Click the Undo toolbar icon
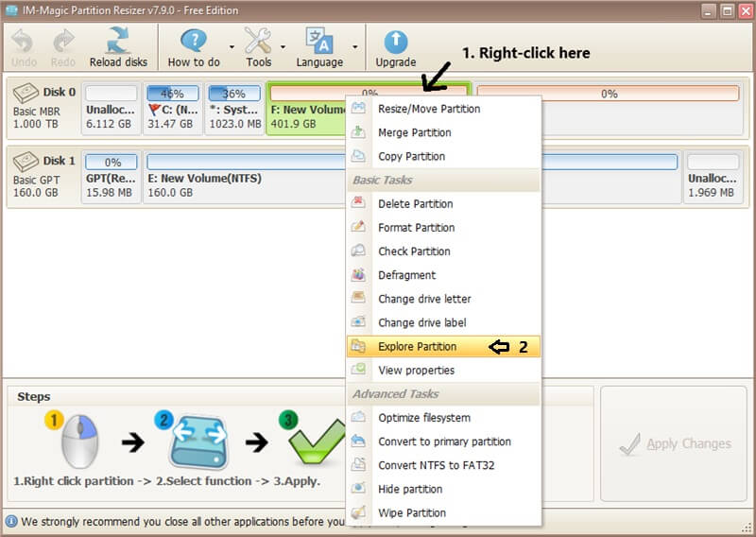Image resolution: width=756 pixels, height=537 pixels. tap(23, 42)
